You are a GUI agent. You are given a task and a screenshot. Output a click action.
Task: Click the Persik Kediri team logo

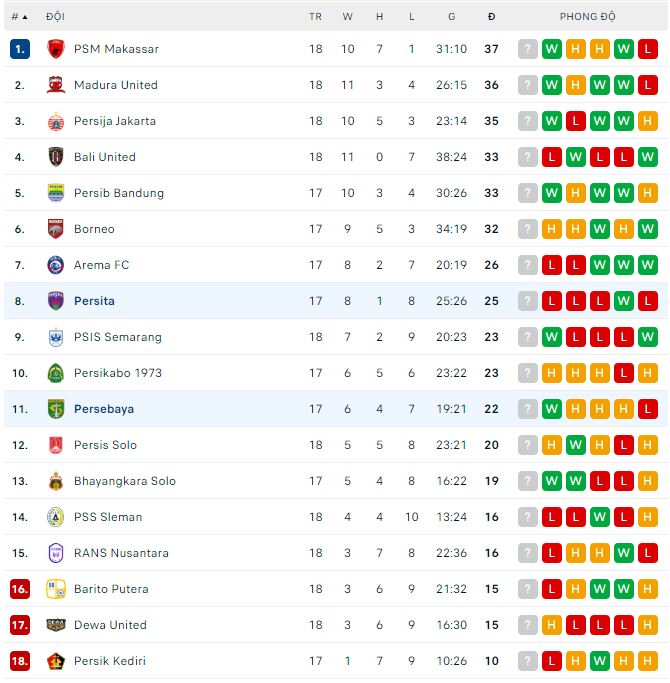click(56, 661)
